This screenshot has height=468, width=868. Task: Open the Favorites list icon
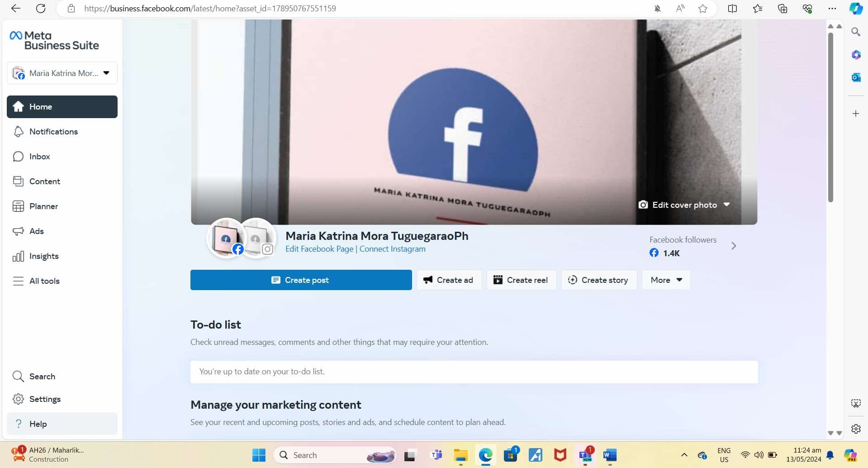tap(758, 9)
